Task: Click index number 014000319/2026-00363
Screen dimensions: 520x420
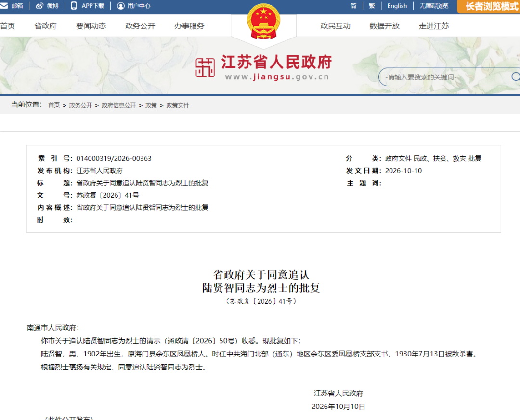Action: tap(114, 158)
